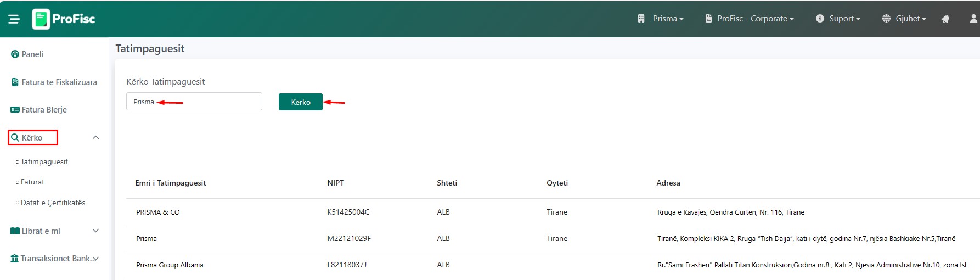Open the announcements megaphone icon
980x280 pixels.
[x=945, y=19]
